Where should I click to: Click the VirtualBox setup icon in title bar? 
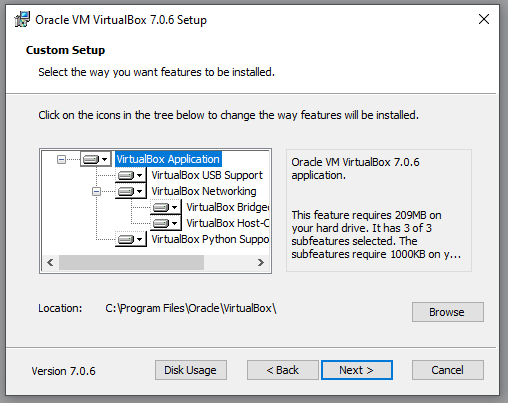click(x=22, y=19)
